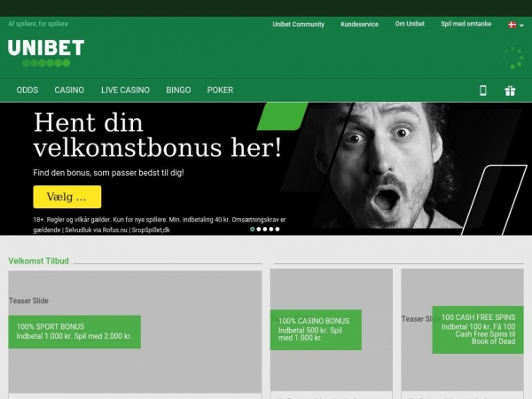The width and height of the screenshot is (532, 399).
Task: Click 'Hent din velkomstbonus her!' banner headline
Action: pos(158,135)
